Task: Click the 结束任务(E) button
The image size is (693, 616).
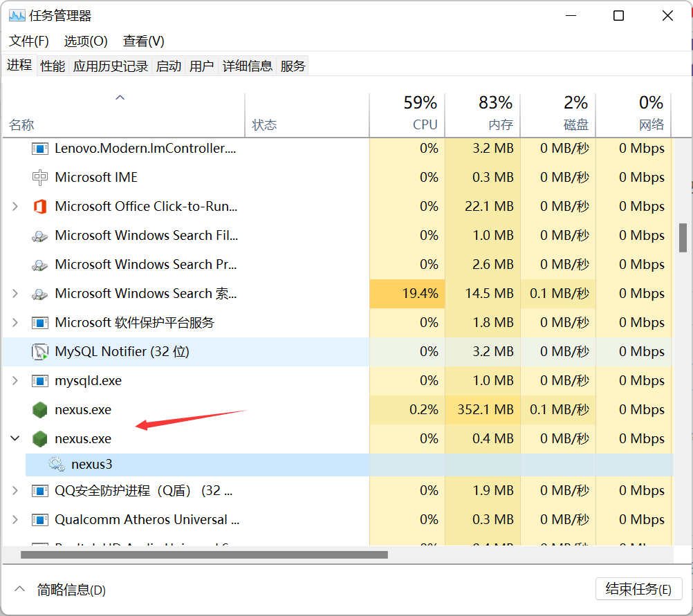Action: click(638, 589)
